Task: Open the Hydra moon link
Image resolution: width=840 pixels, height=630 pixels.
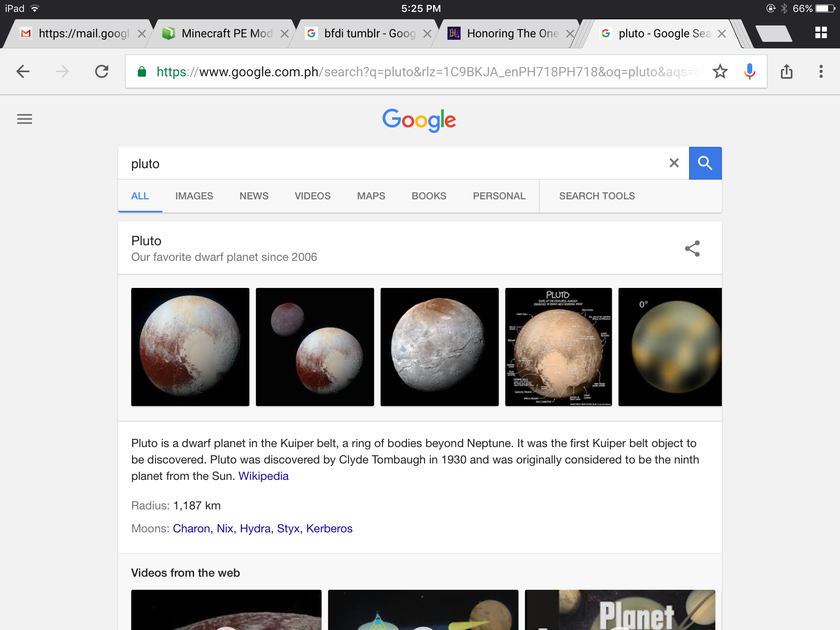Action: [255, 529]
